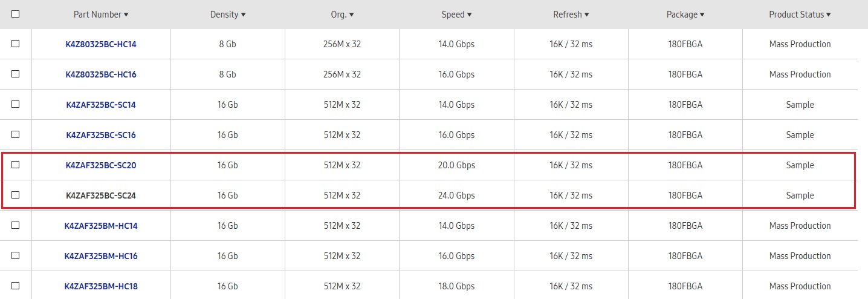Open part K4Z80325BC-HC14 link
This screenshot has width=868, height=299.
101,44
